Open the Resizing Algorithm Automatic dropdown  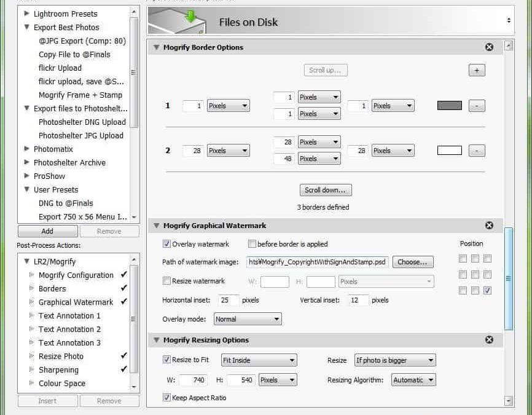(x=413, y=380)
